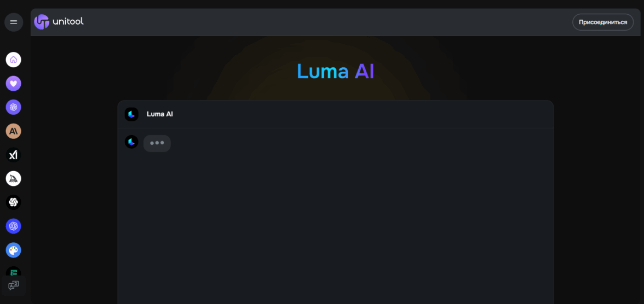Click the Luma avatar beside typing indicator
644x304 pixels.
click(x=131, y=142)
